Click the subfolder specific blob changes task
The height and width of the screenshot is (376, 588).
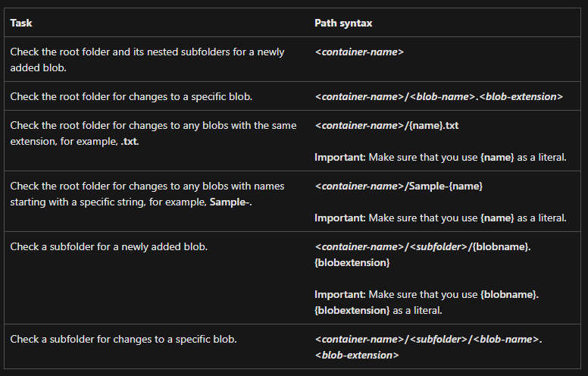point(124,339)
